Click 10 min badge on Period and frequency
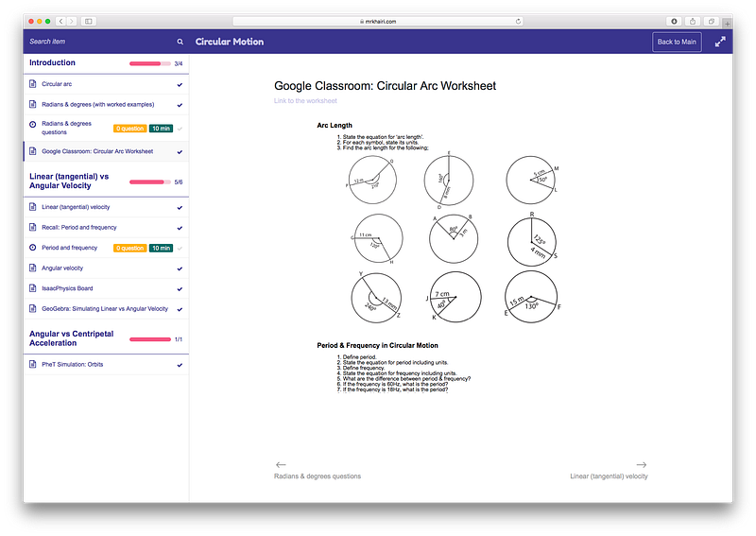This screenshot has height=536, width=756. click(x=161, y=248)
